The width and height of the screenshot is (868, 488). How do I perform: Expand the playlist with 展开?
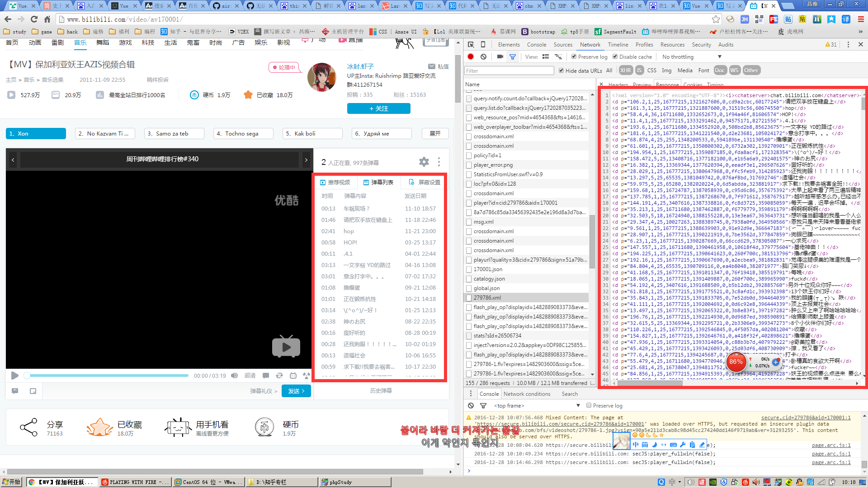pyautogui.click(x=434, y=133)
